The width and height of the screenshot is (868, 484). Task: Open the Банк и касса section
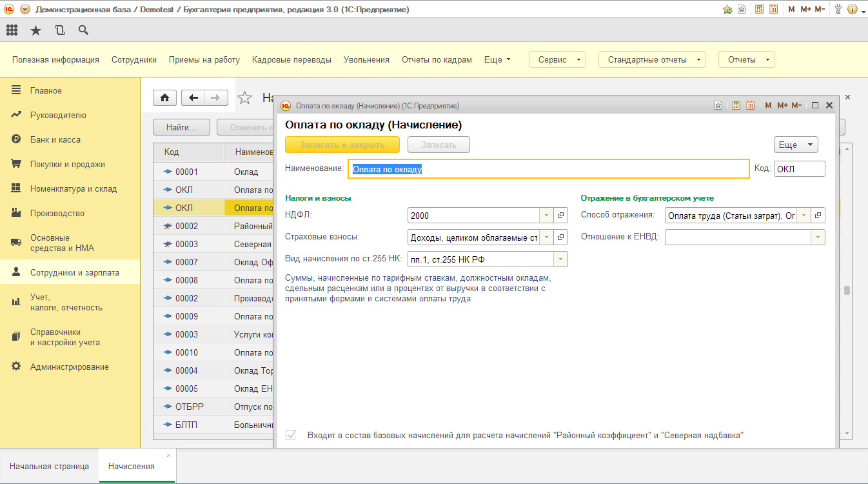point(70,139)
